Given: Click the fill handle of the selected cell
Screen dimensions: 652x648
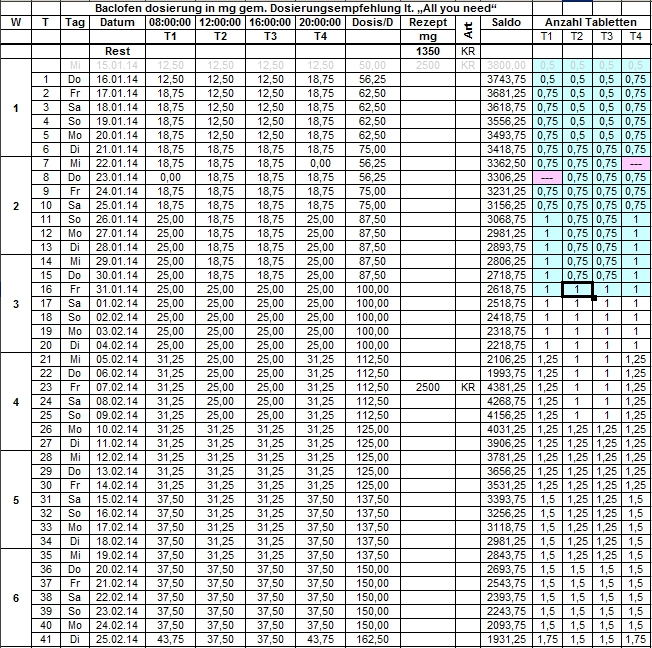Looking at the screenshot, I should point(593,297).
